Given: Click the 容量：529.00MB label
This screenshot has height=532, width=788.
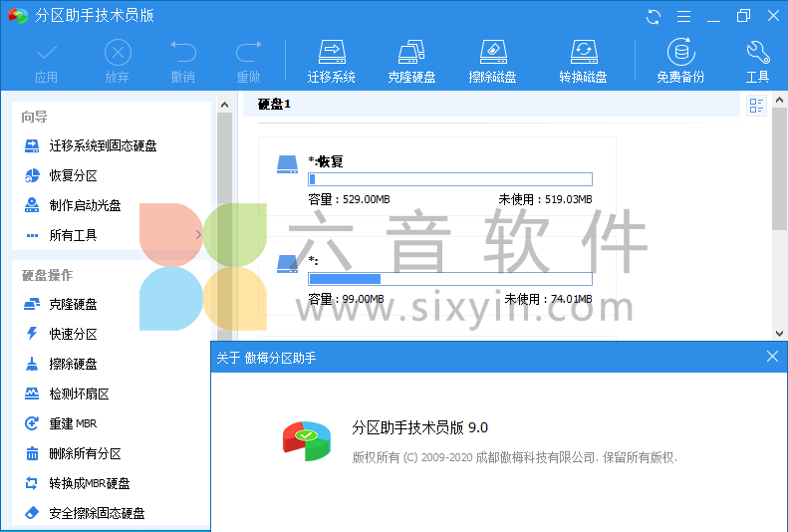Looking at the screenshot, I should click(x=349, y=199).
